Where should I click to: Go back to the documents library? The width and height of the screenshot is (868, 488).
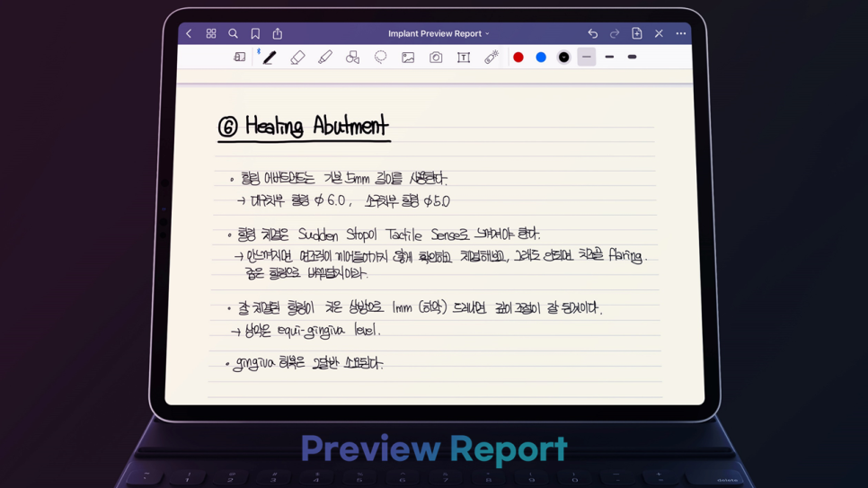189,34
